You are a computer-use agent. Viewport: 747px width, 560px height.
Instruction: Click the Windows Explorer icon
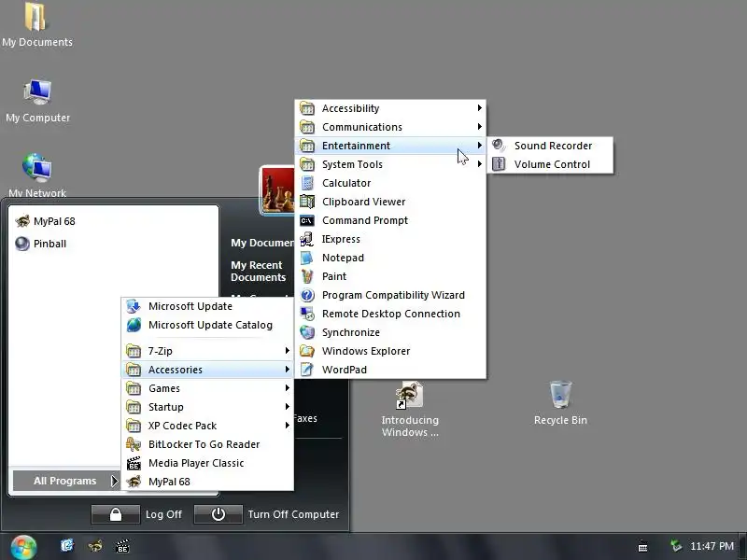coord(307,351)
